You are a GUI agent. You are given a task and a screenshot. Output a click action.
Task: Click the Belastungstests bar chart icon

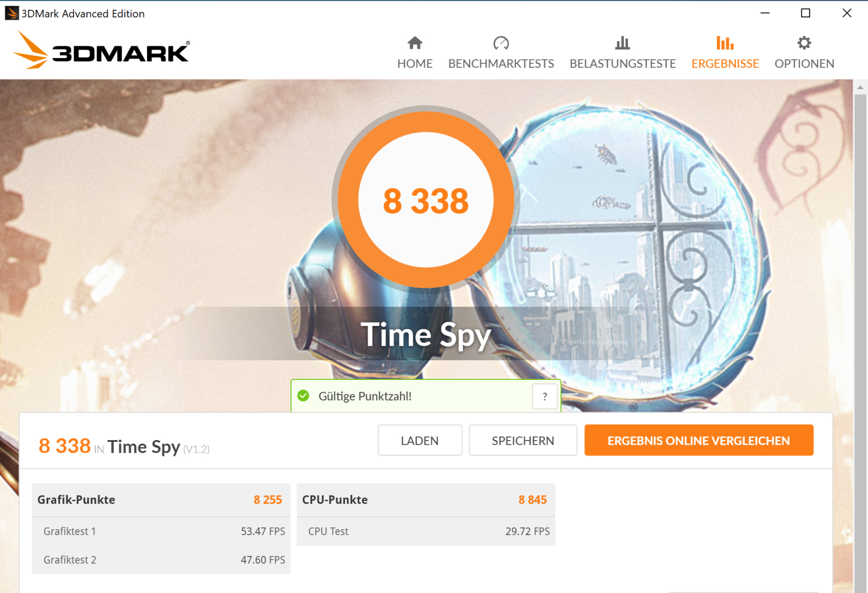623,43
